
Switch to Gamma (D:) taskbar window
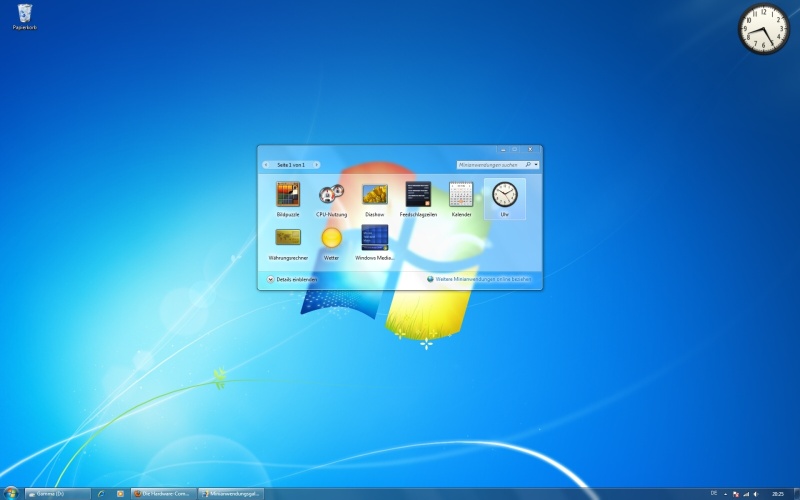pyautogui.click(x=58, y=494)
